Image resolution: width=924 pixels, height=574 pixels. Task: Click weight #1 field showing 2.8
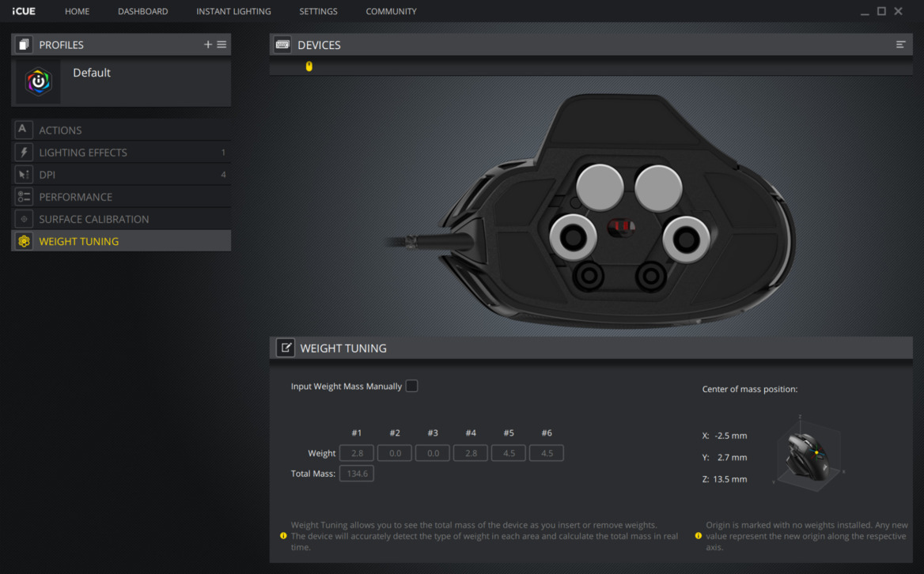point(357,453)
